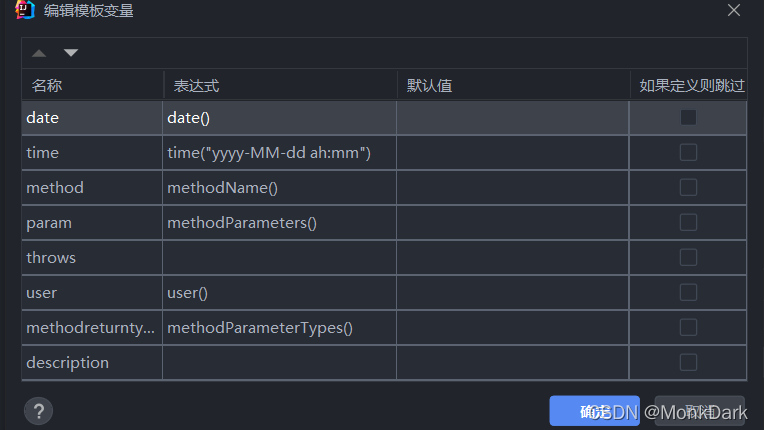This screenshot has height=430, width=764.
Task: Select the throws variable name cell
Action: 92,258
